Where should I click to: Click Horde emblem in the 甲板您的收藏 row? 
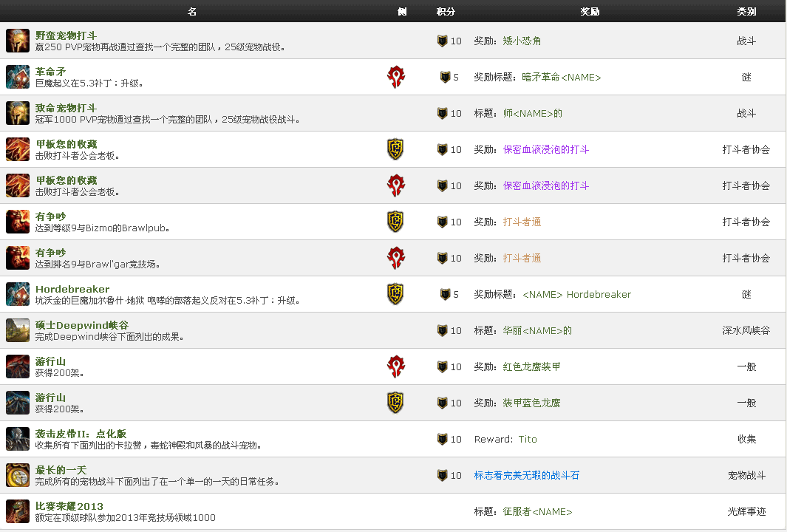point(396,185)
